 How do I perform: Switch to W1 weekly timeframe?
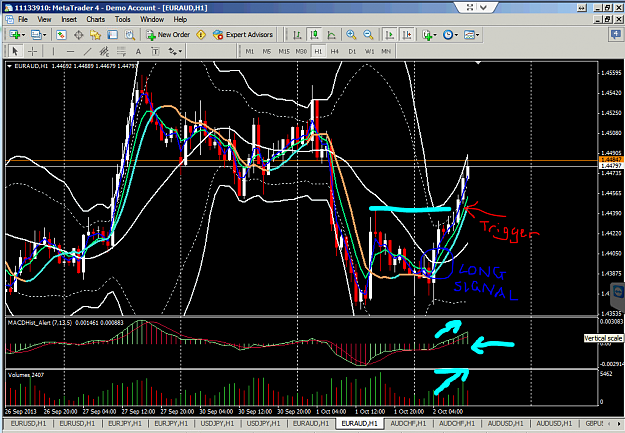pos(369,51)
